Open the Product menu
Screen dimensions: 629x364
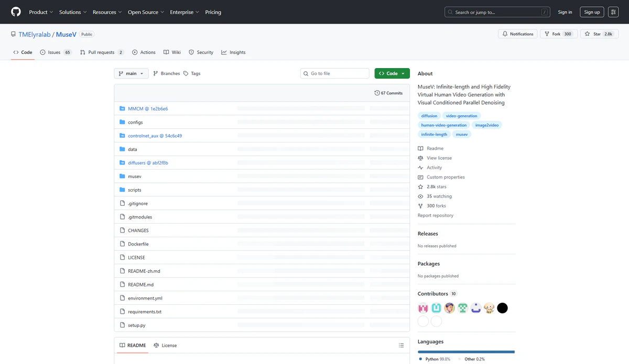(41, 12)
